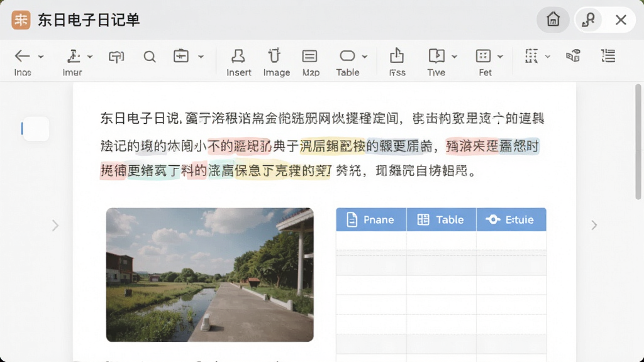Click the cube with eye icon

(574, 56)
